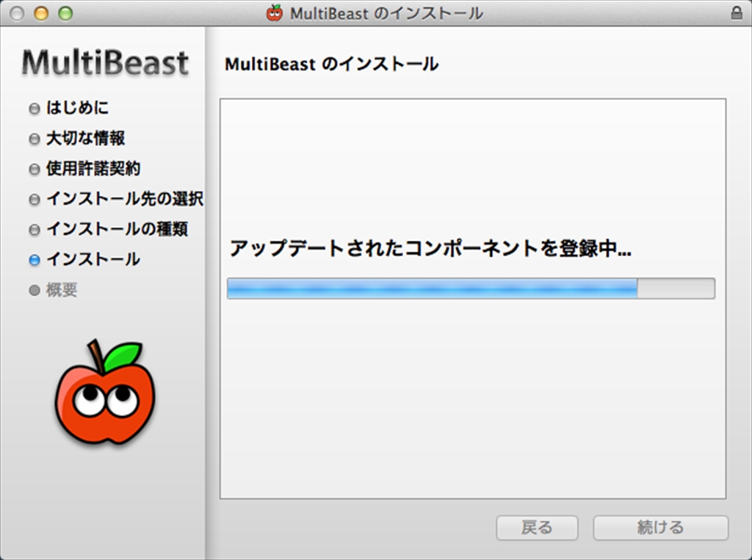The height and width of the screenshot is (560, 752).
Task: Click the bullet next to インストールの種類
Action: tap(34, 230)
